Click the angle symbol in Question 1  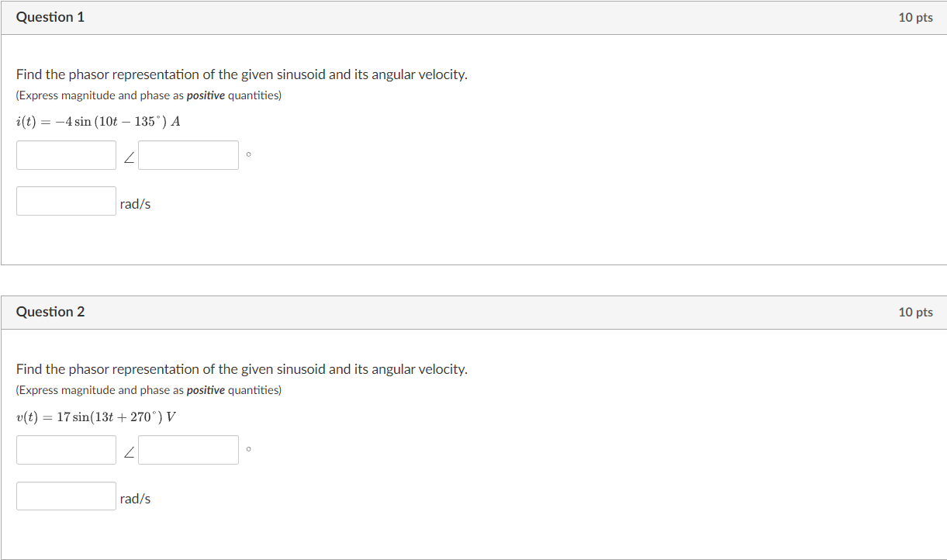(127, 156)
